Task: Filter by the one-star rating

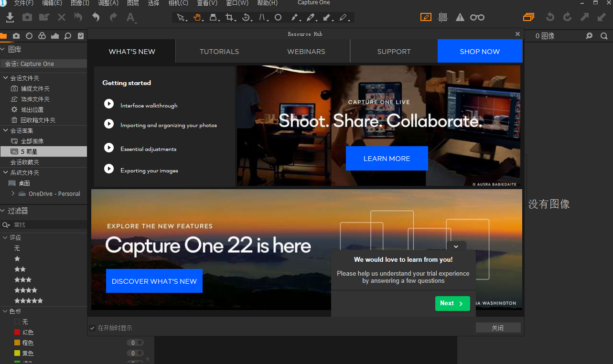Action: coord(17,259)
